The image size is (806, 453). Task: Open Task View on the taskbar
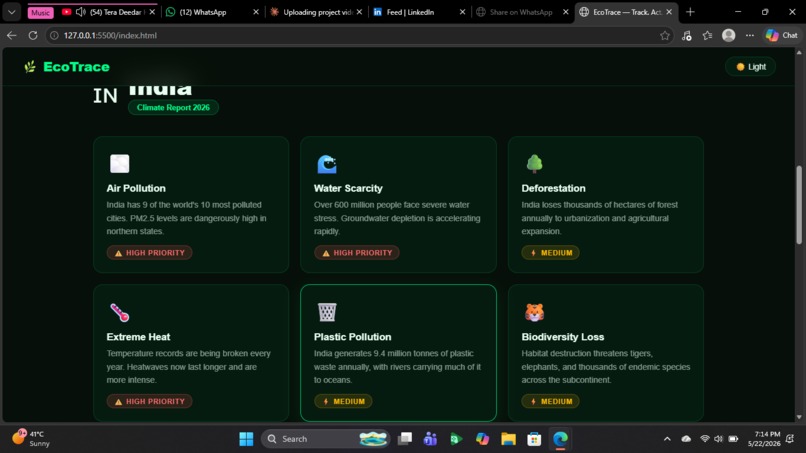tap(405, 439)
